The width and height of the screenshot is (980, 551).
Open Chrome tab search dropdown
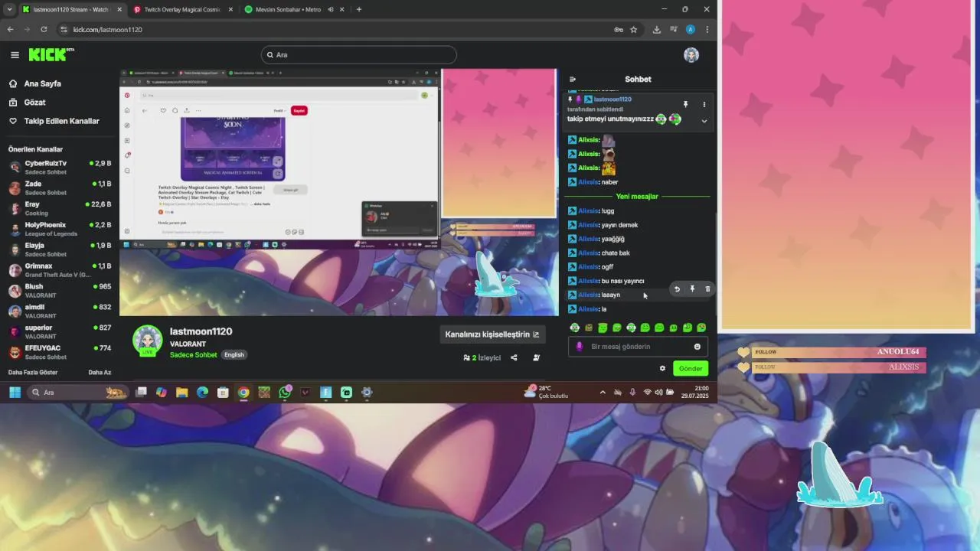click(x=8, y=9)
